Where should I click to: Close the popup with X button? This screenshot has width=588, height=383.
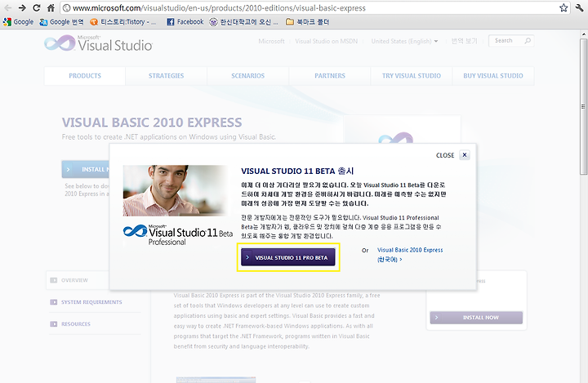click(464, 155)
